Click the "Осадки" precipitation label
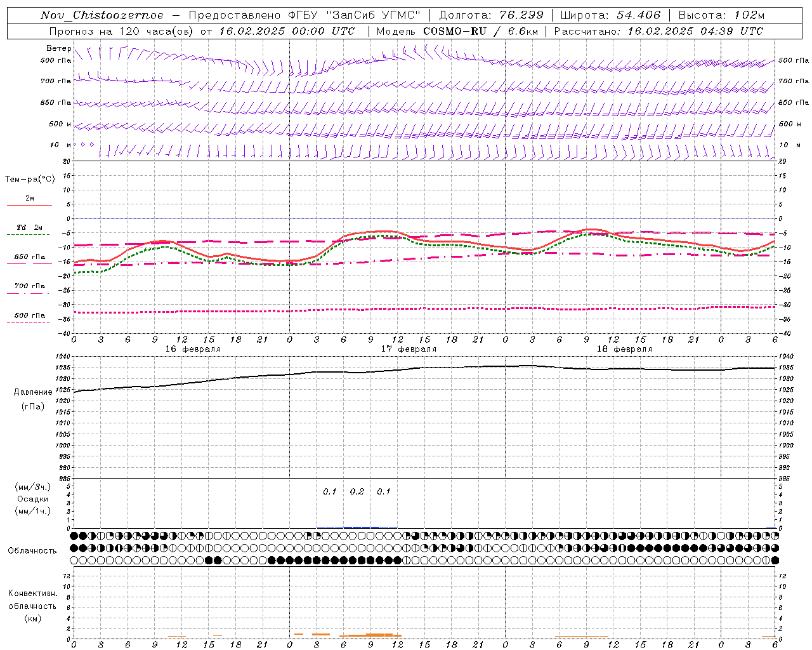The height and width of the screenshot is (650, 812). coord(33,499)
